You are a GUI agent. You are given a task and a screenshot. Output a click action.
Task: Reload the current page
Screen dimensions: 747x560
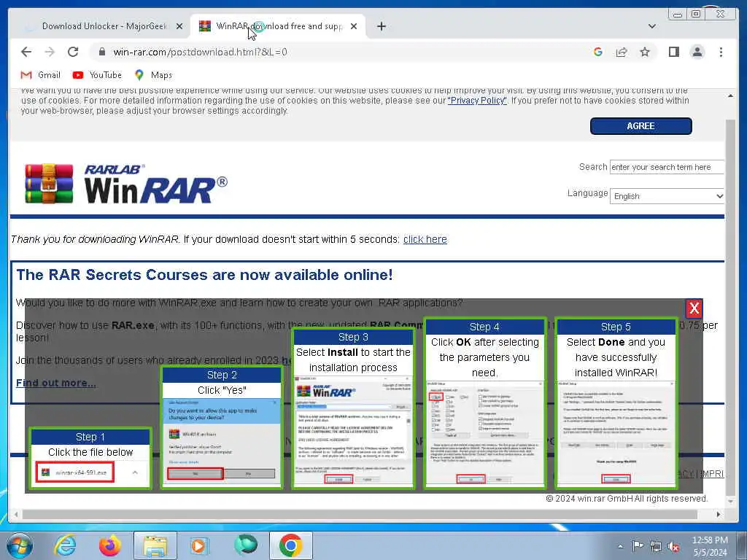click(73, 52)
